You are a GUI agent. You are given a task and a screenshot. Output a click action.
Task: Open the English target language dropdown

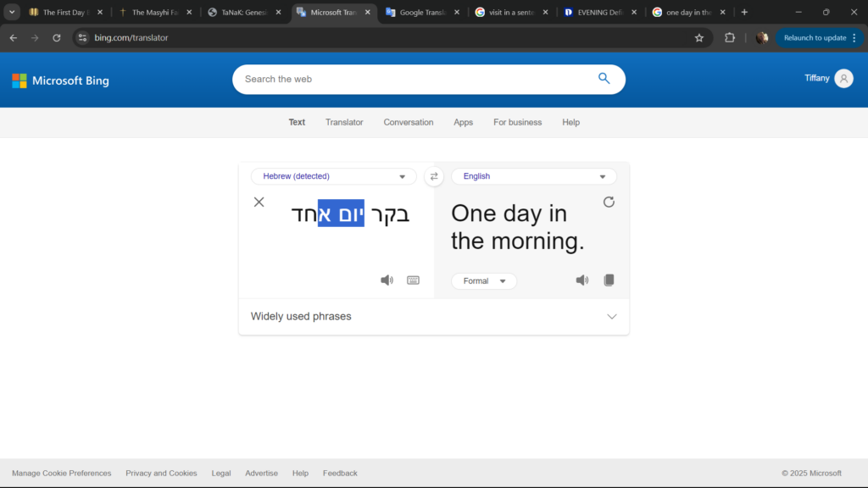tap(534, 176)
